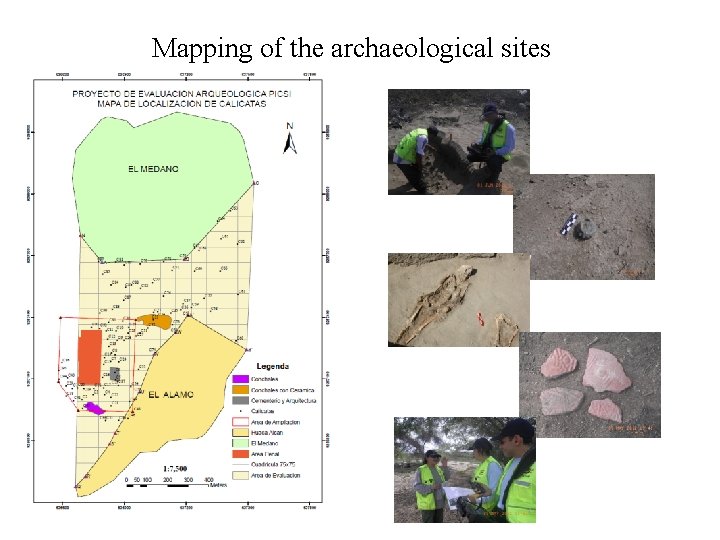
Task: Click the gray Cementerio y Arquitectura legend swatch
Action: click(x=241, y=400)
